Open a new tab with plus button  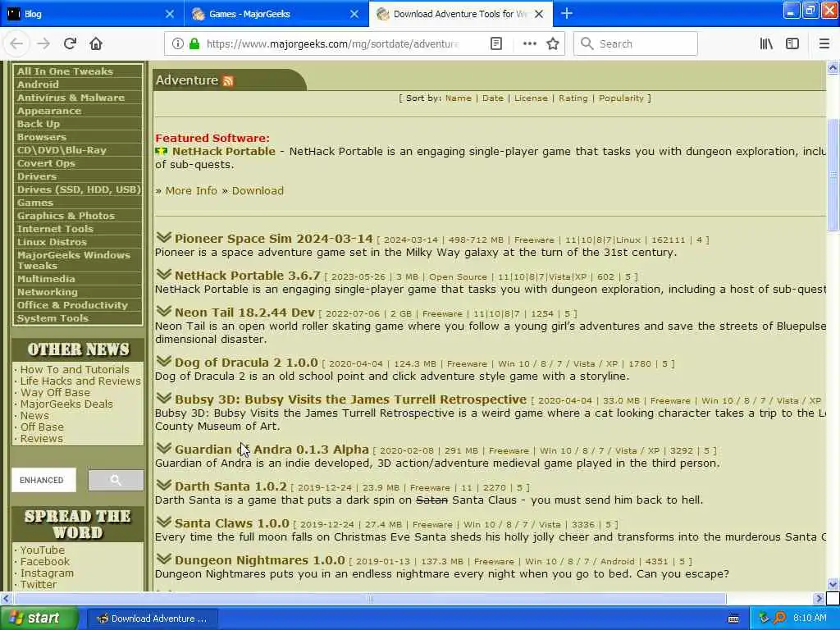coord(567,14)
